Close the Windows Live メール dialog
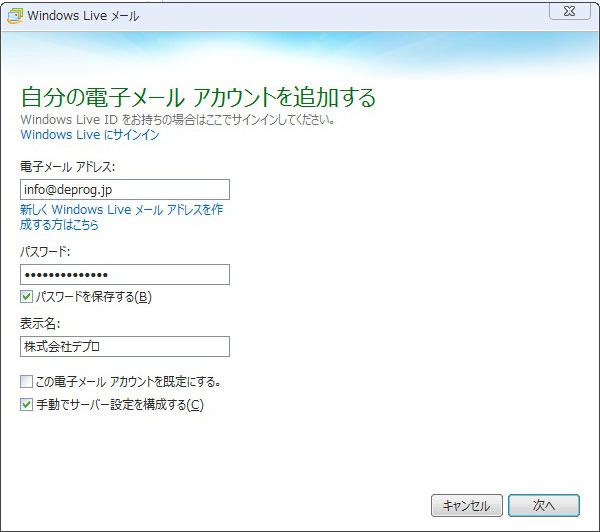This screenshot has height=532, width=600. click(x=569, y=11)
